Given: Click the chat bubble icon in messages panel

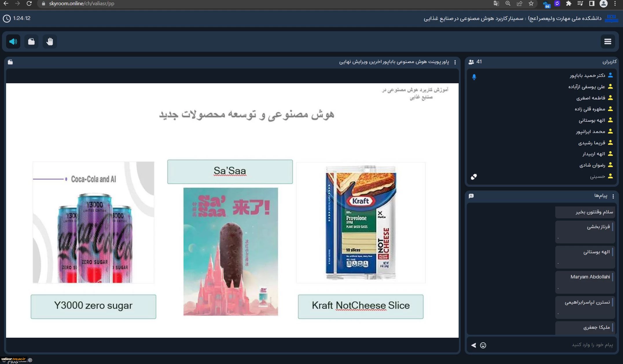Looking at the screenshot, I should pos(471,196).
